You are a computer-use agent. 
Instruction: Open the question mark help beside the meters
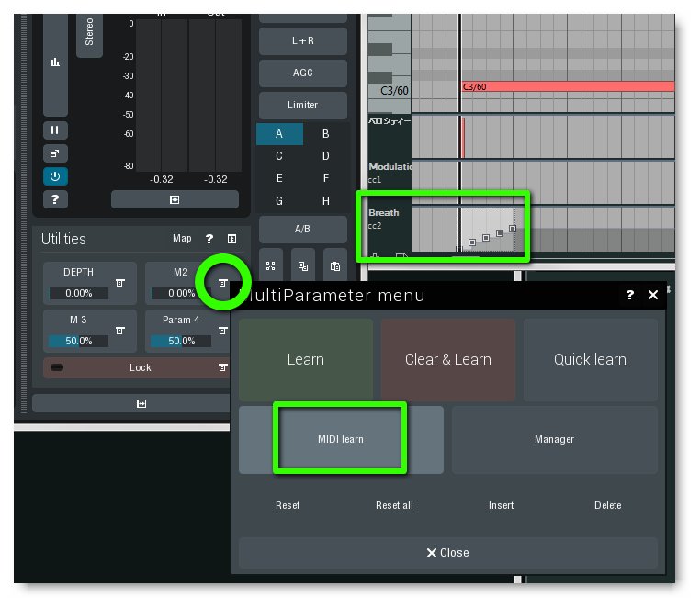(x=55, y=199)
